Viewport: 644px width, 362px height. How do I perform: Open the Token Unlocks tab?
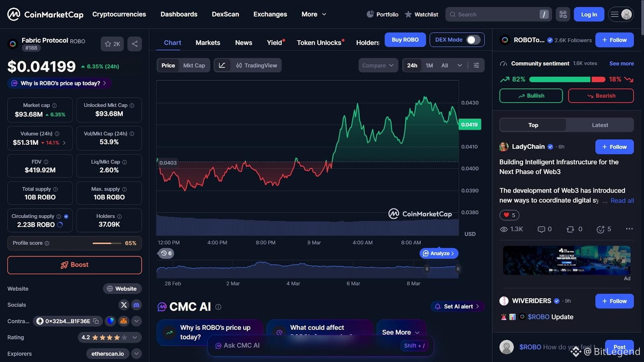(x=319, y=43)
